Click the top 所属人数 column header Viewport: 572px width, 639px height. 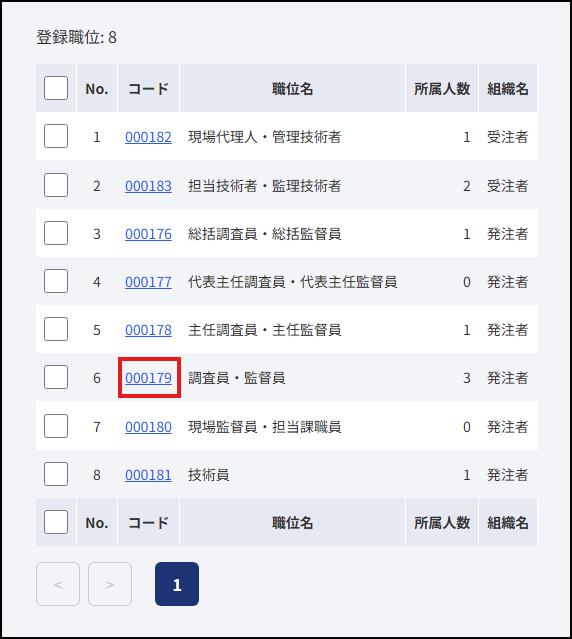point(442,88)
